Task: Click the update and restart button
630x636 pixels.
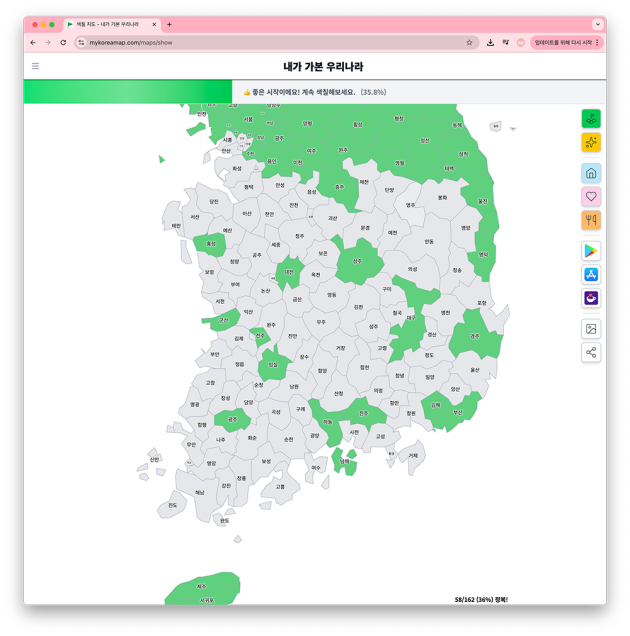Action: click(566, 42)
